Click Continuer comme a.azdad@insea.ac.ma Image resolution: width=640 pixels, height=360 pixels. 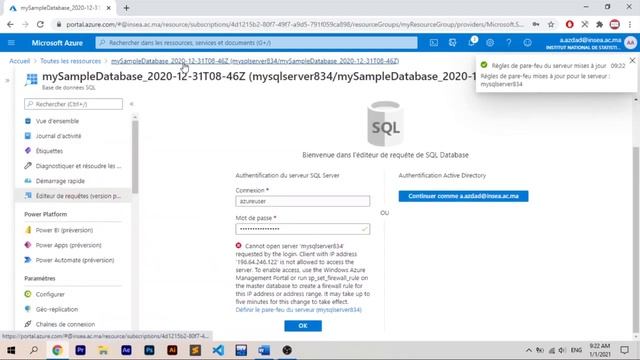[463, 196]
